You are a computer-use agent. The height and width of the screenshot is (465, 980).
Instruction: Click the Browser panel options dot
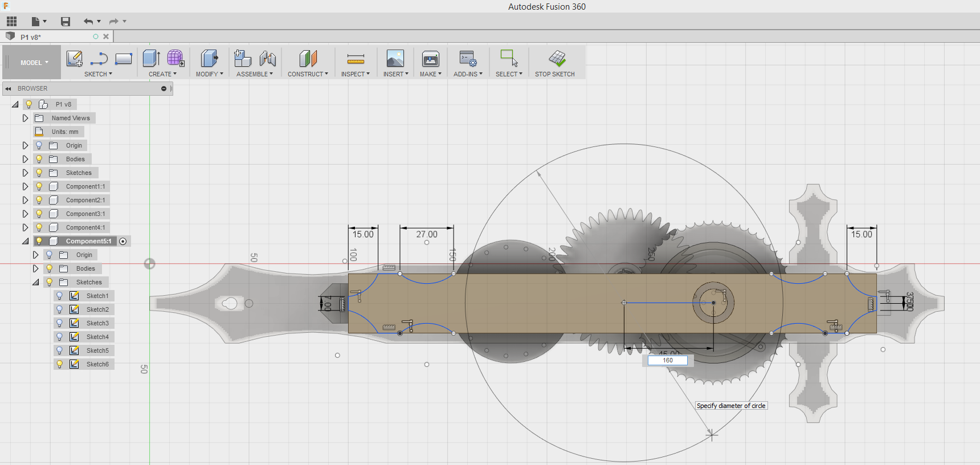(x=164, y=88)
